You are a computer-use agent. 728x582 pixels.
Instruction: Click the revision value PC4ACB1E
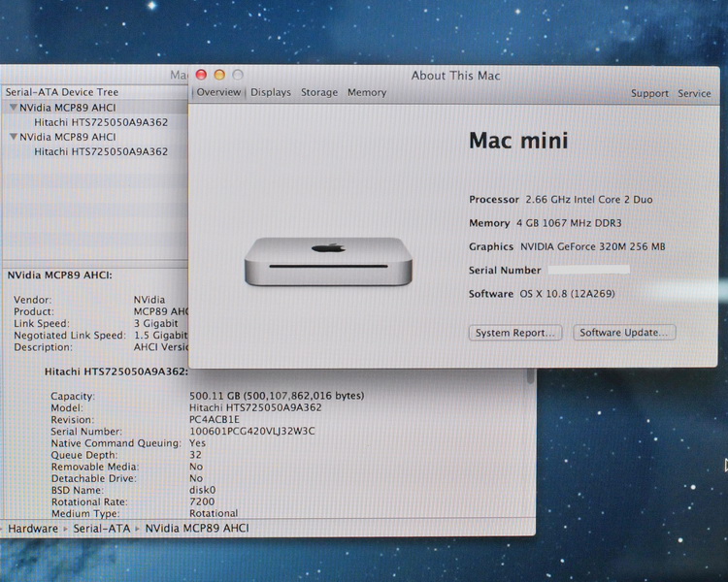[x=215, y=420]
